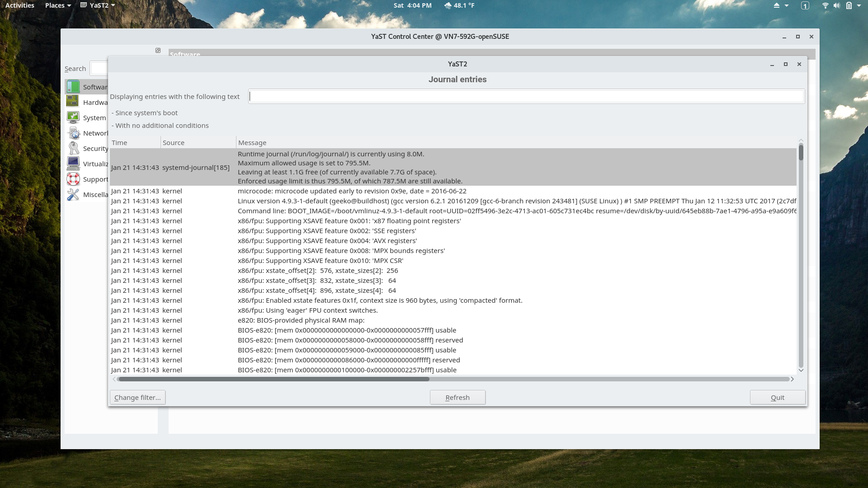Open Software category icon in YaST Control Center

pyautogui.click(x=73, y=87)
